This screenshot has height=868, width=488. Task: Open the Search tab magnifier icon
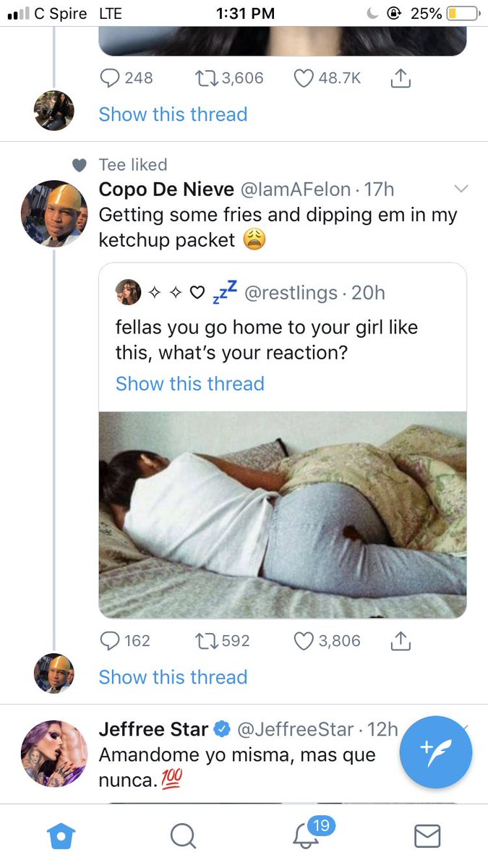click(183, 837)
